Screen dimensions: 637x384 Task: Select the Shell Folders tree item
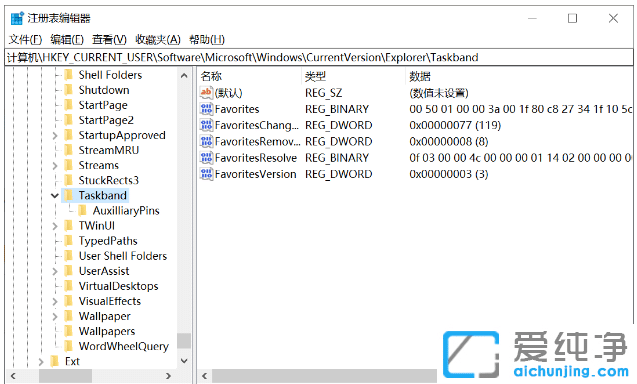pos(110,75)
